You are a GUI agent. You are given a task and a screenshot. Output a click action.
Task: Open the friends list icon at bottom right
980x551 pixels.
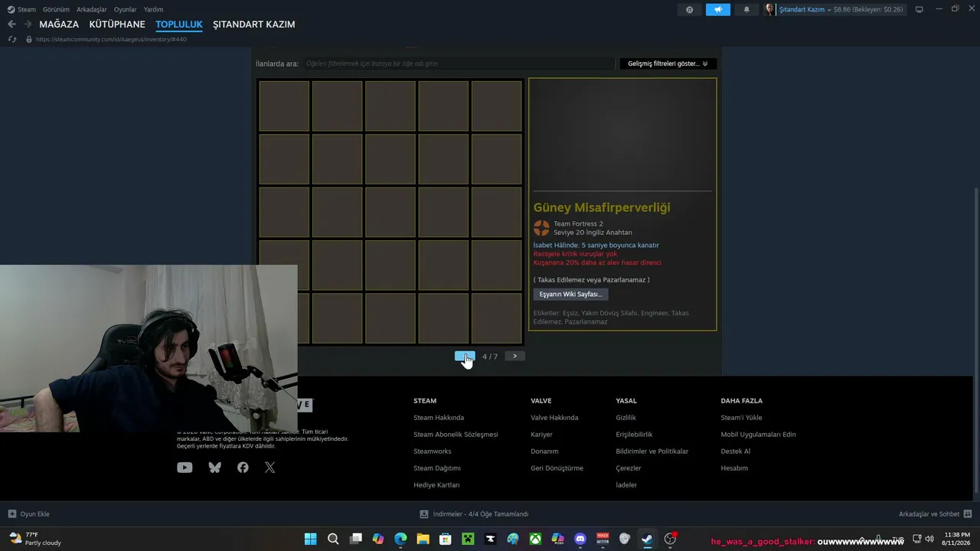968,514
